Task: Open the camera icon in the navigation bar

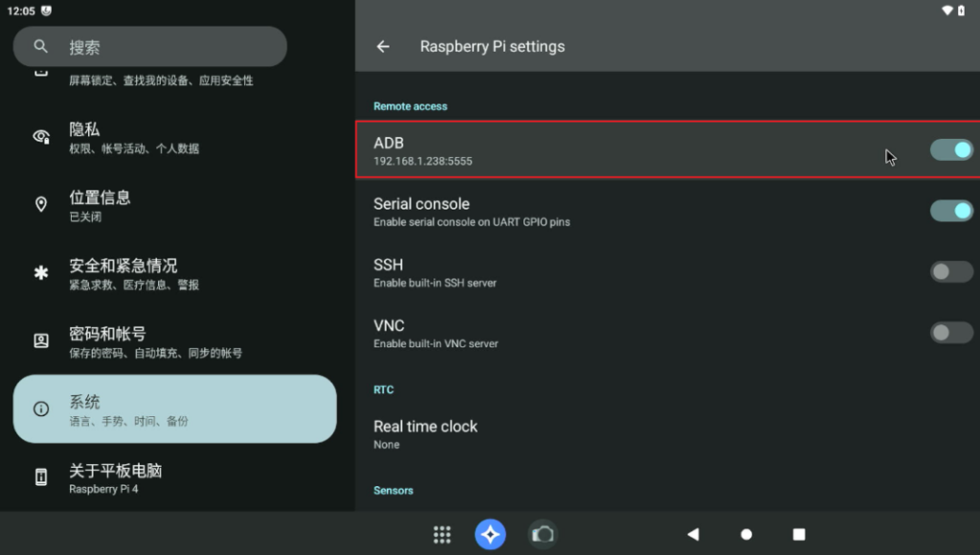Action: coord(543,534)
